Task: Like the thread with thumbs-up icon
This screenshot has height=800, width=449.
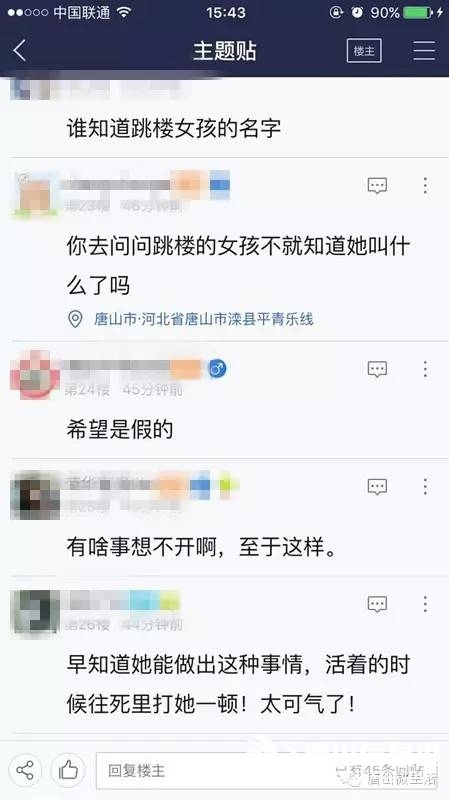Action: [x=68, y=770]
